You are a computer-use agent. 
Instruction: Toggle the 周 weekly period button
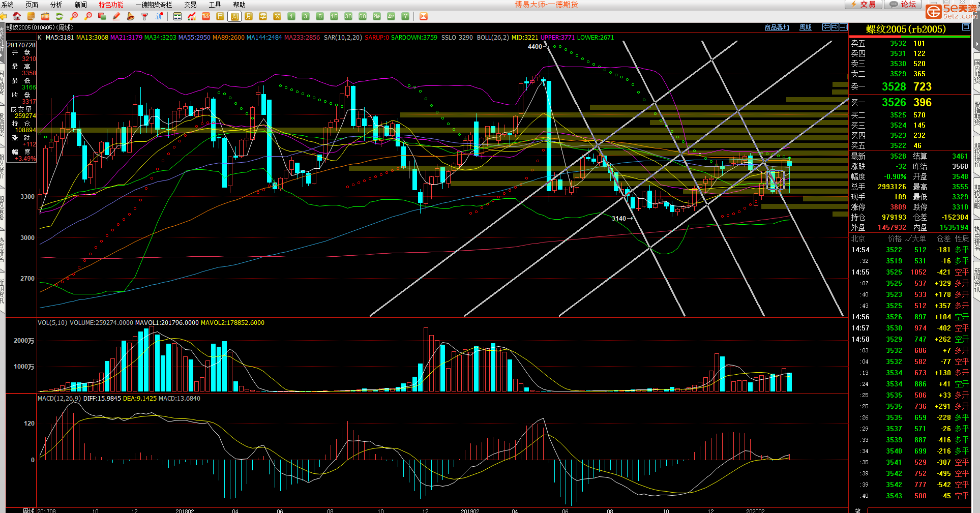(x=234, y=16)
